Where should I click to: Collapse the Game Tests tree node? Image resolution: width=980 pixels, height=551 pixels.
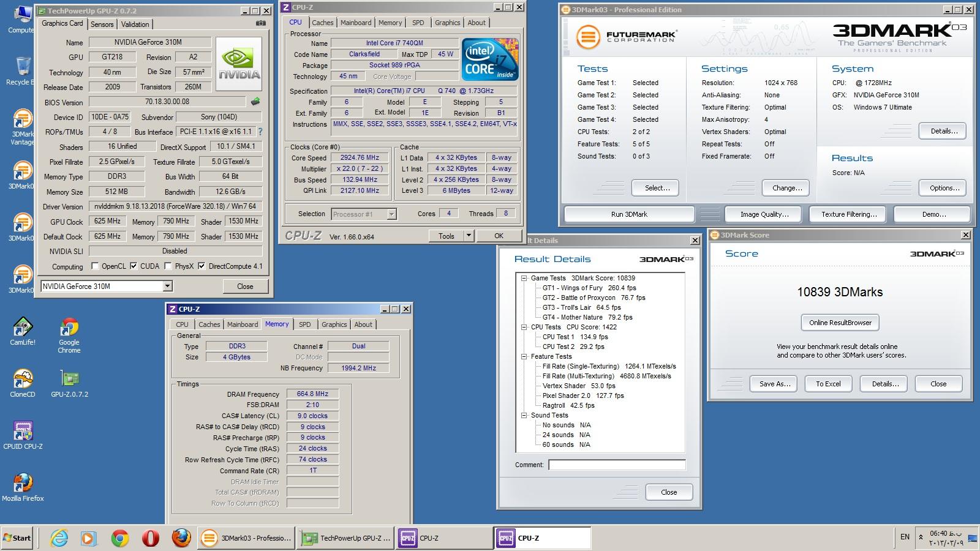tap(524, 278)
